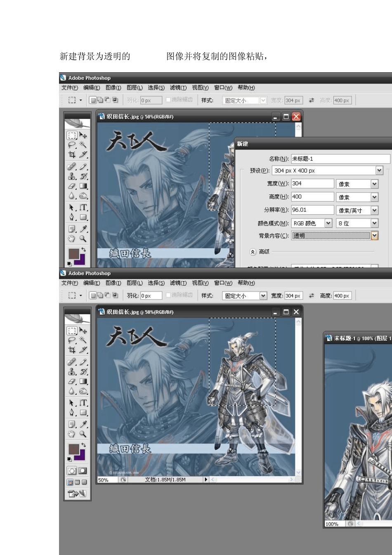Viewport: 392px width, 555px height.
Task: Open the 视图(V) menu in the lower Photoshop window
Action: click(x=200, y=283)
